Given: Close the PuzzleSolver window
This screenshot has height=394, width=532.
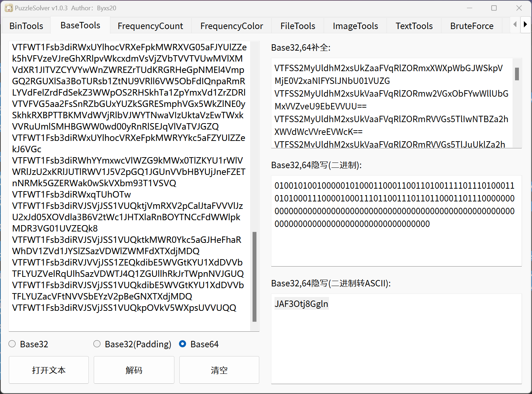Looking at the screenshot, I should tap(519, 8).
